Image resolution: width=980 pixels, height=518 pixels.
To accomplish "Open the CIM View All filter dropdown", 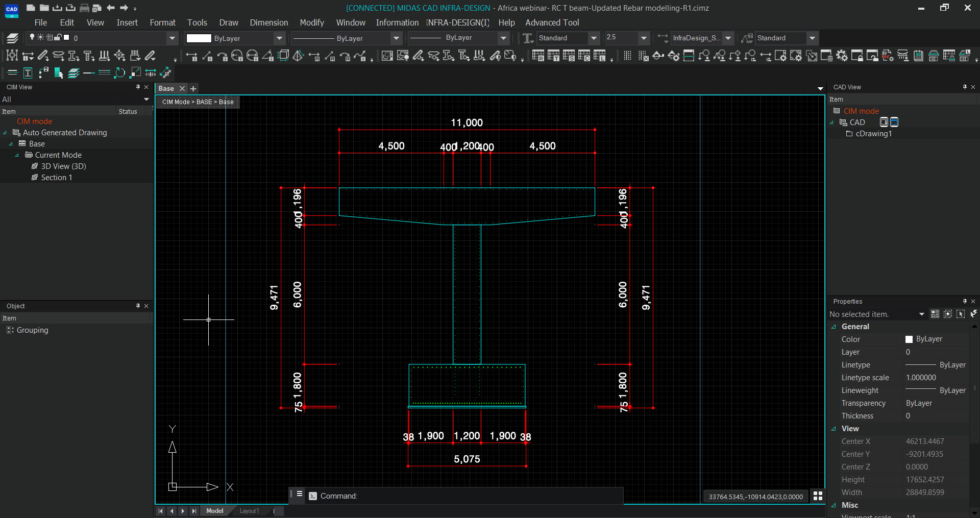I will point(146,100).
